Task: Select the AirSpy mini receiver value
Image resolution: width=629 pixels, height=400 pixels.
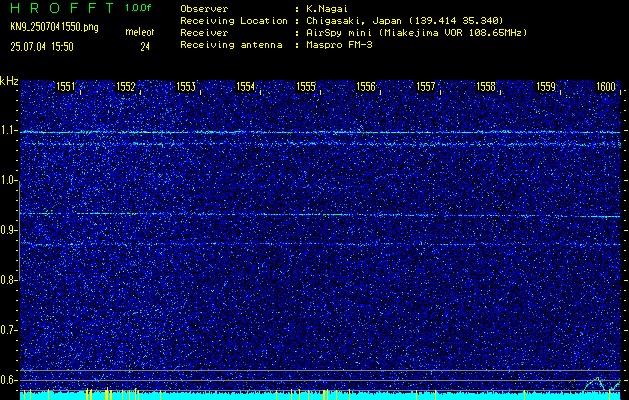Action: (x=417, y=33)
